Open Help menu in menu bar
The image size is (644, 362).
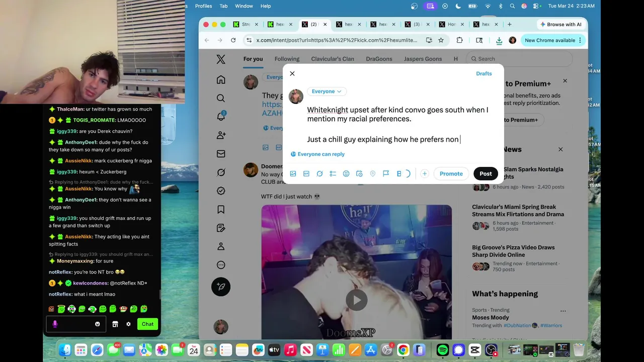tap(266, 6)
